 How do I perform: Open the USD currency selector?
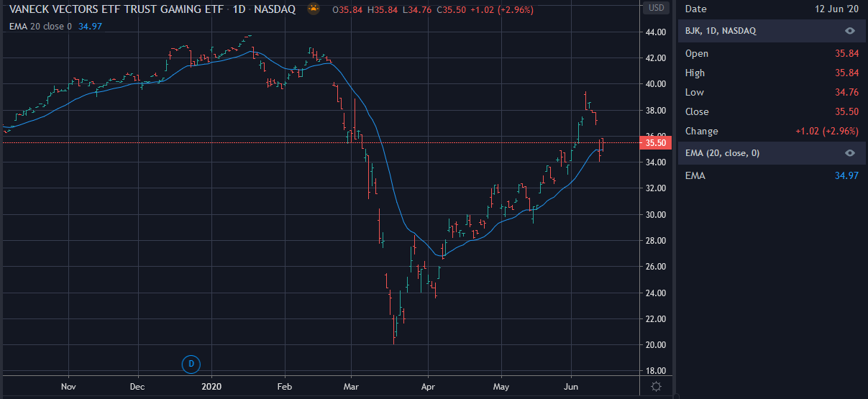click(x=656, y=9)
